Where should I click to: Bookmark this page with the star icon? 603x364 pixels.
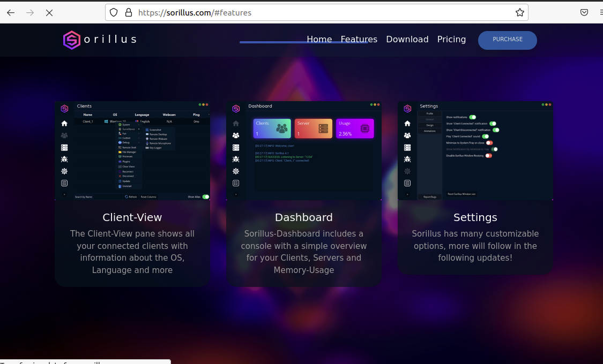pos(520,13)
